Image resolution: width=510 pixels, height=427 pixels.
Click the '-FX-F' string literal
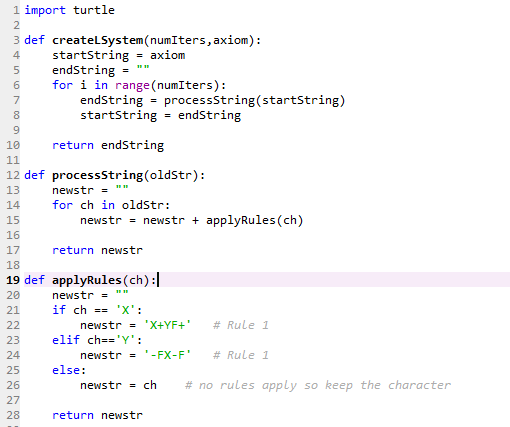tap(167, 355)
